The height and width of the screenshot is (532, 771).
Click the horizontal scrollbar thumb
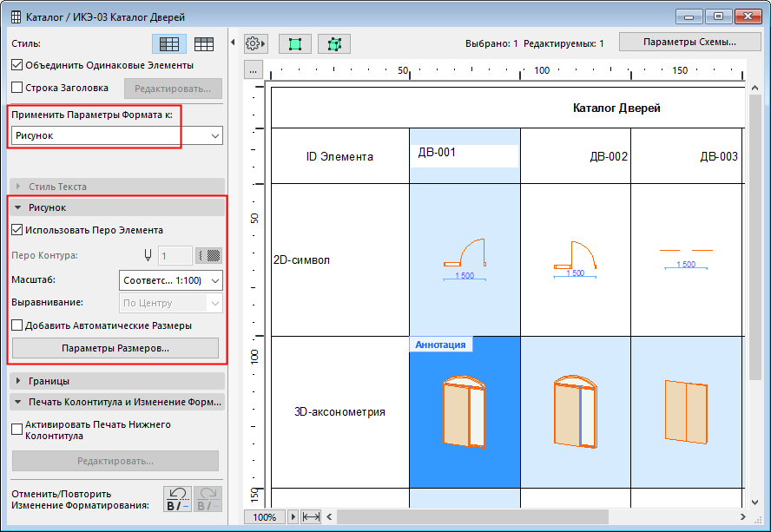(x=472, y=516)
